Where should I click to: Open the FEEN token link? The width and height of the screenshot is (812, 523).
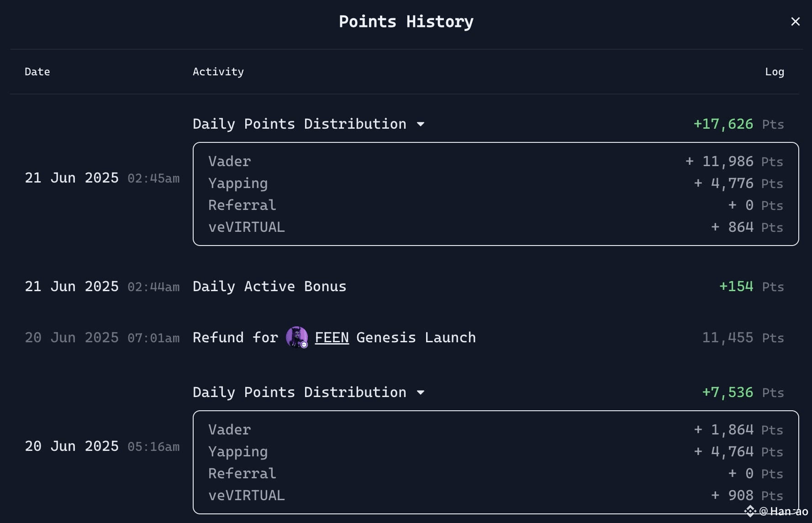point(332,338)
